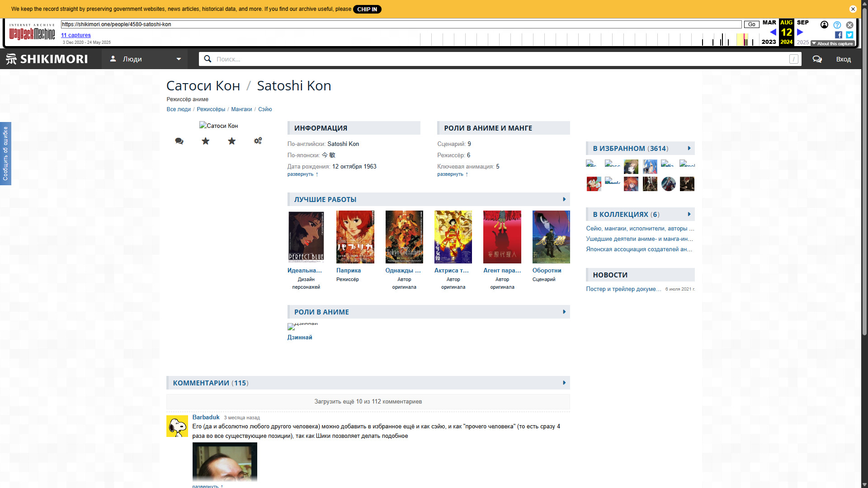The width and height of the screenshot is (868, 488).
Task: Click the settings gears icon under the portrait
Action: click(x=258, y=141)
